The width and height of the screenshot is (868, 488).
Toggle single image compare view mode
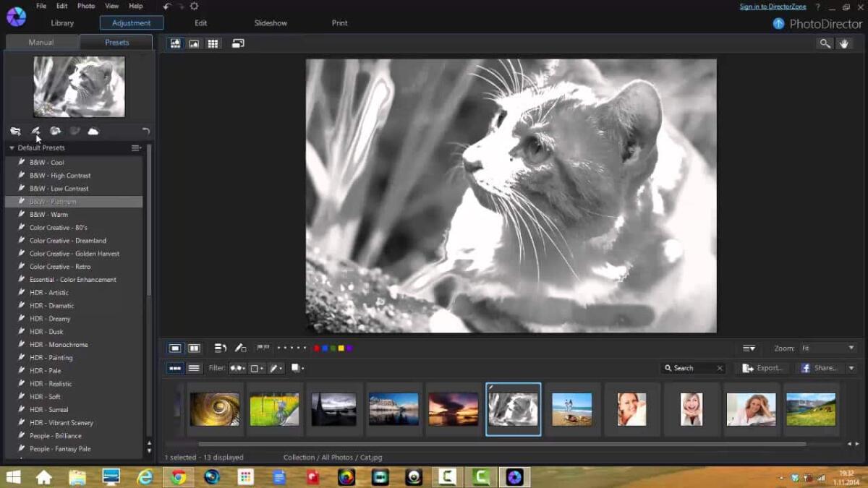[x=175, y=348]
